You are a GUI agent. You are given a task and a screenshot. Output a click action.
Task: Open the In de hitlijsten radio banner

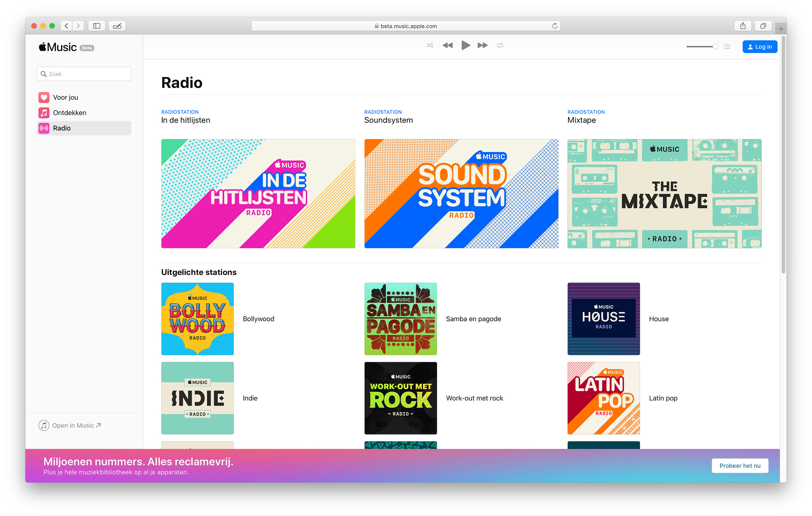coord(258,194)
